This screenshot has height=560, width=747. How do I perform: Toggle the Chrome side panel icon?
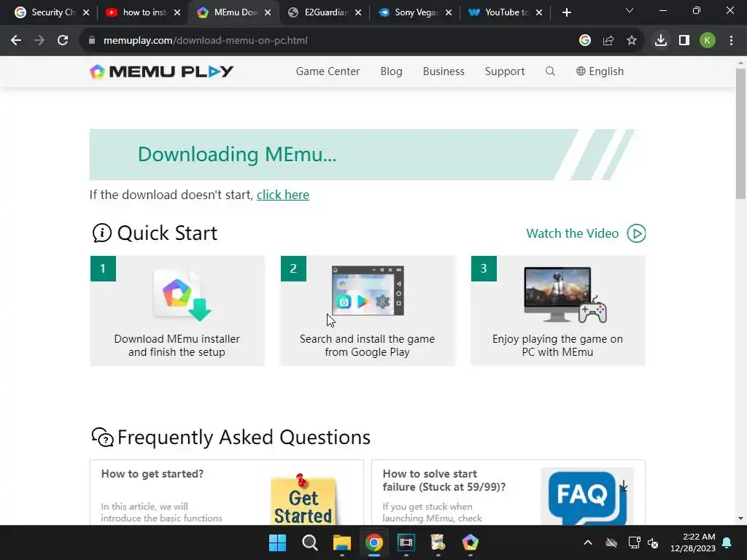click(x=684, y=41)
